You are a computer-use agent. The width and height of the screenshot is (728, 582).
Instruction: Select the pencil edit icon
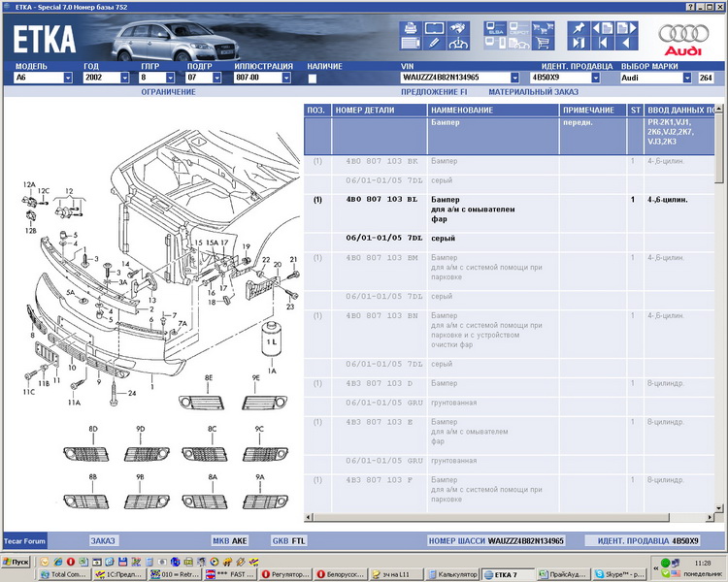[434, 43]
